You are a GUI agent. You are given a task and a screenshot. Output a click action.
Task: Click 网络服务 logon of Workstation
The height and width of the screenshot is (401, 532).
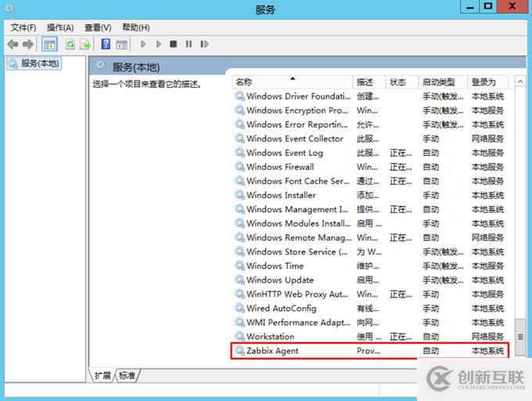pyautogui.click(x=487, y=337)
